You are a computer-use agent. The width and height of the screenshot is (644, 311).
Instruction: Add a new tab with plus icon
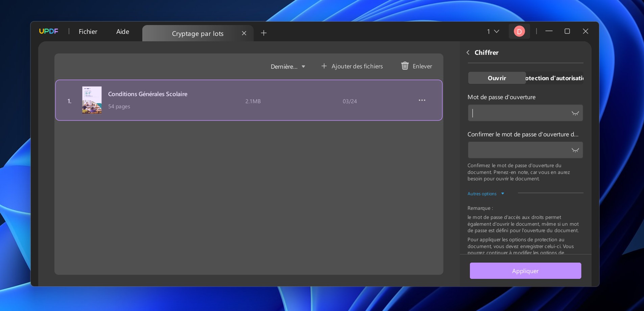click(264, 33)
